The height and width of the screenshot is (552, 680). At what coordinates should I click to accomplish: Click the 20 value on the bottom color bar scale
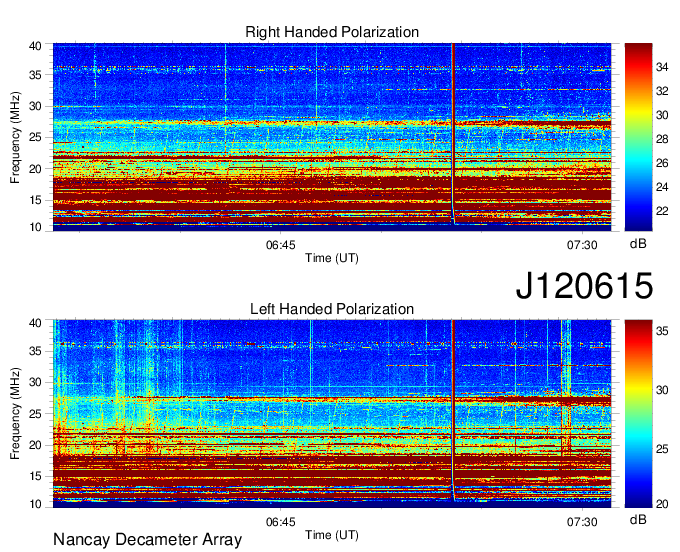pyautogui.click(x=662, y=504)
